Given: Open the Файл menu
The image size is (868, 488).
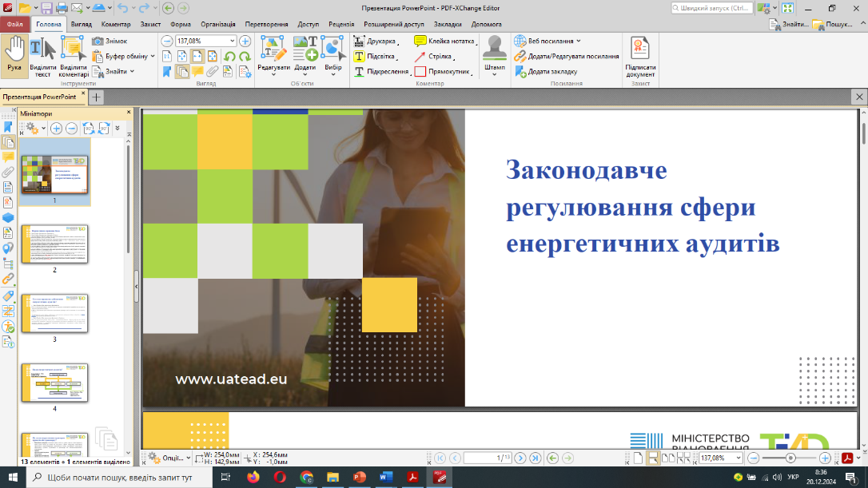Looking at the screenshot, I should [14, 24].
